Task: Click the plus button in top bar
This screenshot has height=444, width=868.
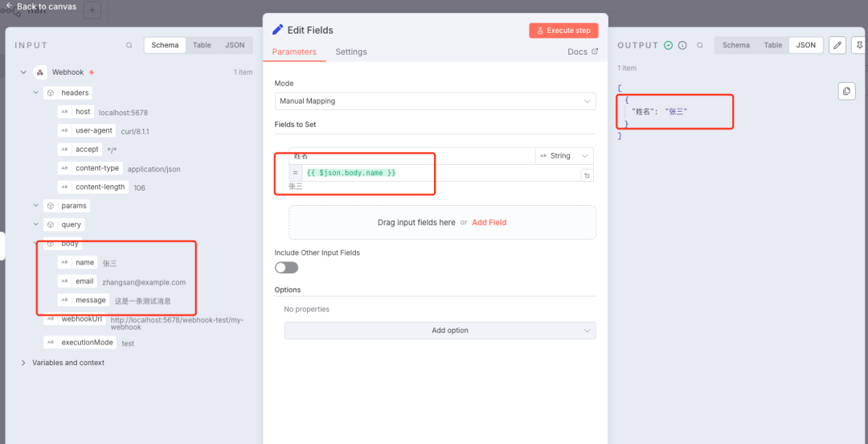Action: pos(92,10)
